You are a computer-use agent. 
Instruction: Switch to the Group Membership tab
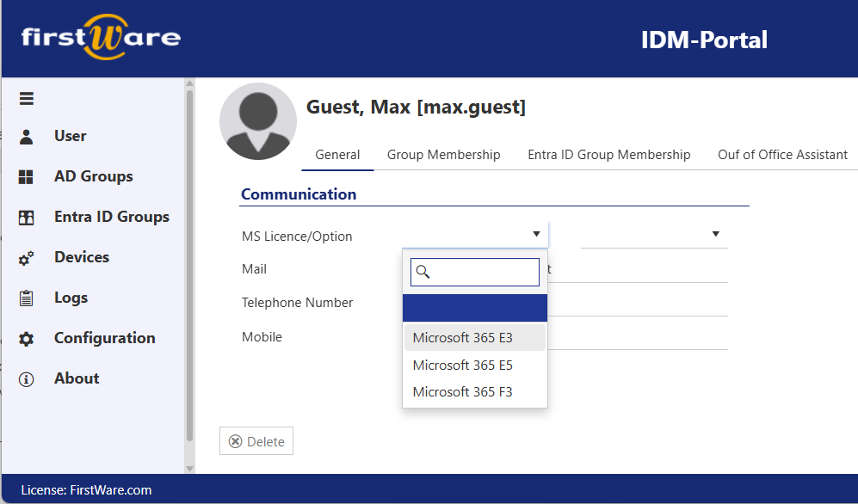click(444, 155)
